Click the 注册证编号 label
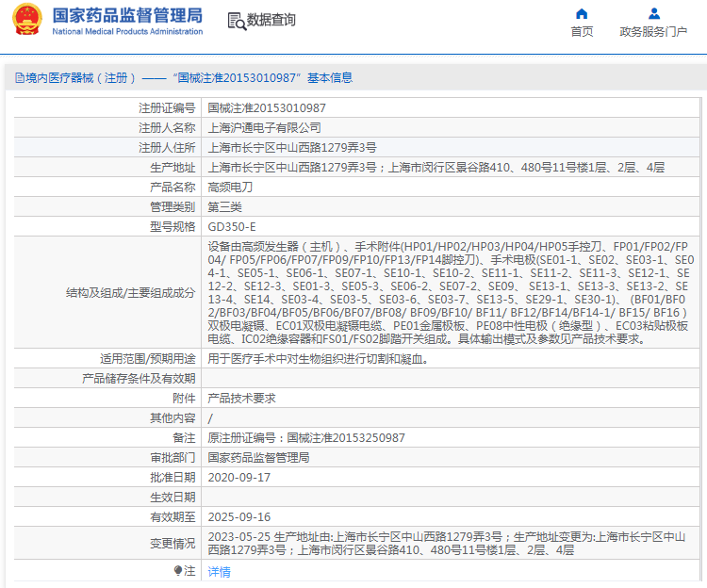 pos(167,108)
